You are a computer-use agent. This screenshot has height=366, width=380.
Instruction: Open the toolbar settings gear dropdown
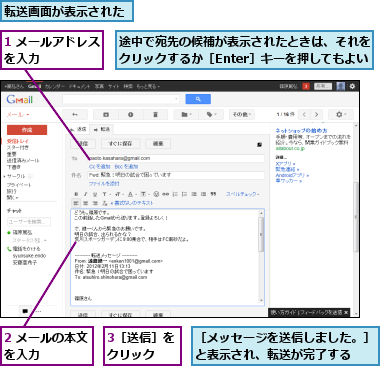pos(341,115)
